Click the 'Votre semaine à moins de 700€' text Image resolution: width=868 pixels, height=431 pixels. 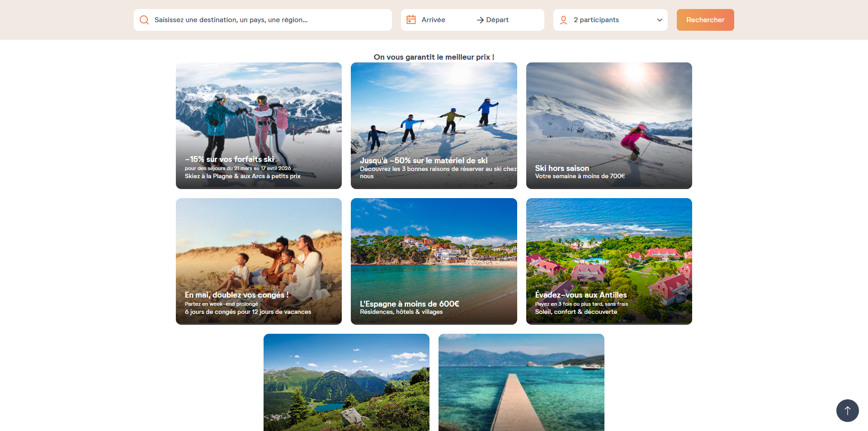tap(580, 176)
